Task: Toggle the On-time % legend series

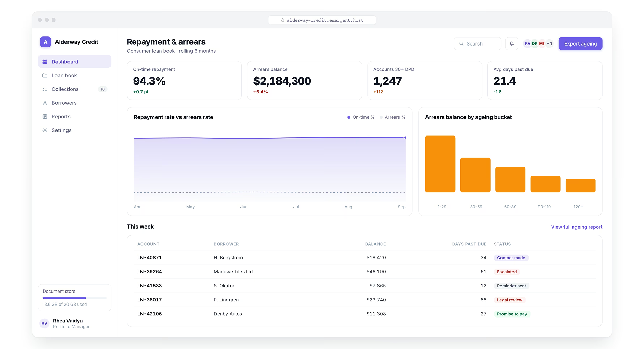Action: coord(361,117)
